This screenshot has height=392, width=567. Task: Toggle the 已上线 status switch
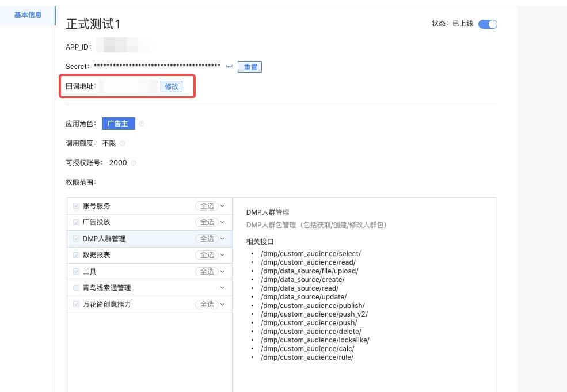488,24
